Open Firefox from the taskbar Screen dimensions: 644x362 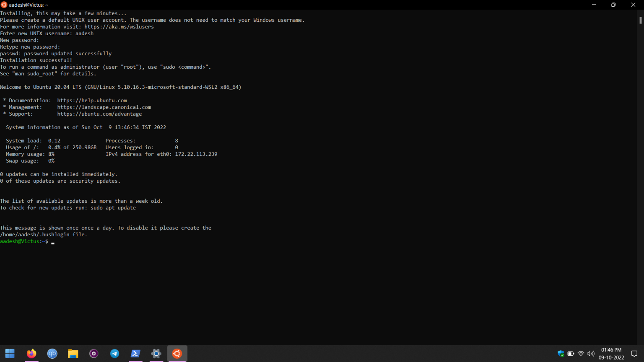click(x=31, y=354)
